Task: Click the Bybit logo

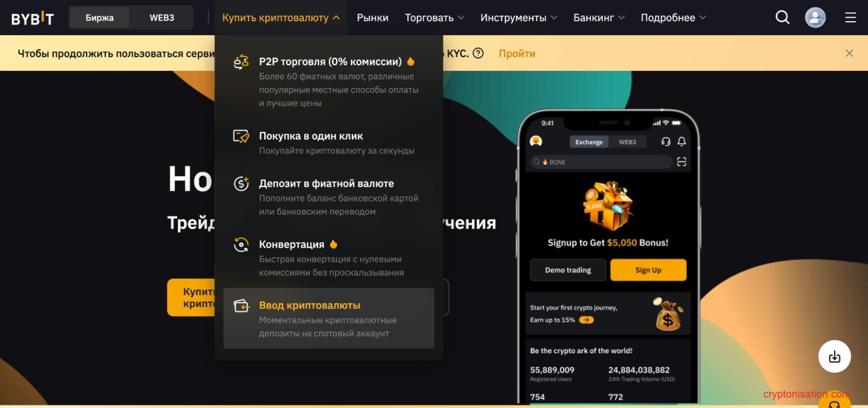Action: pyautogui.click(x=33, y=18)
